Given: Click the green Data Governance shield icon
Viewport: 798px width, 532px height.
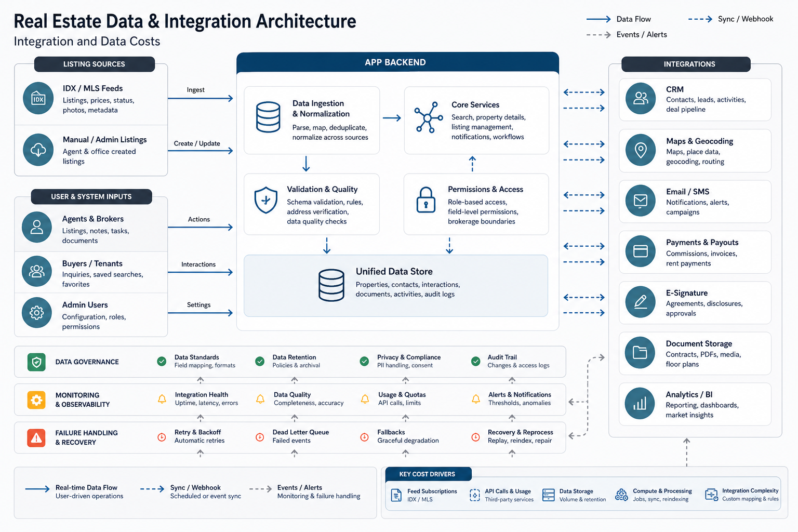Looking at the screenshot, I should click(x=36, y=362).
